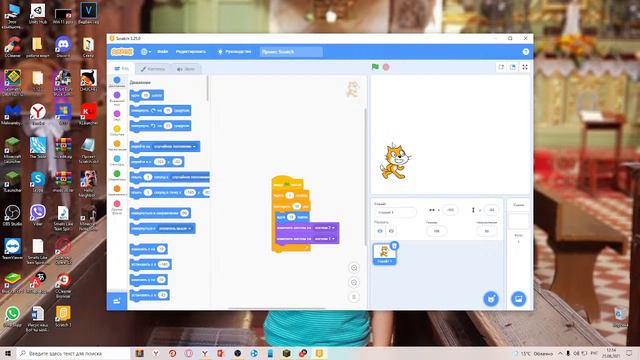Show the sprite with the eye toggle
The height and width of the screenshot is (360, 640).
point(380,231)
